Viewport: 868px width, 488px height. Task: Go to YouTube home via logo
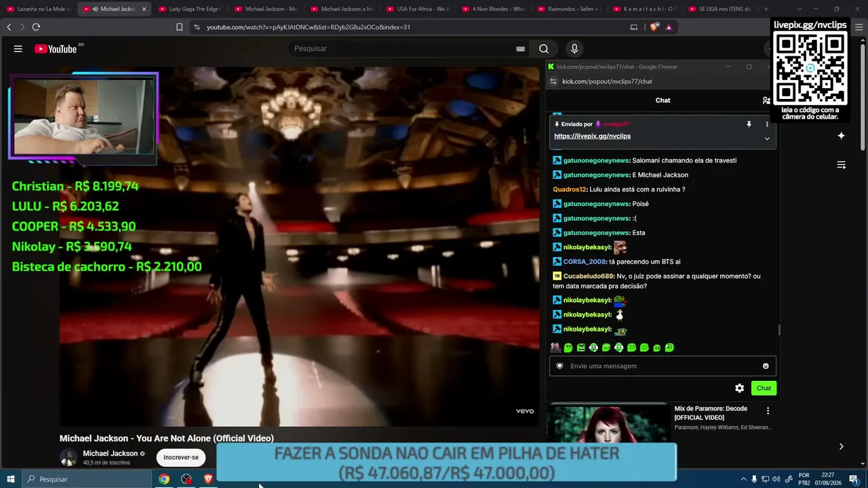[56, 49]
